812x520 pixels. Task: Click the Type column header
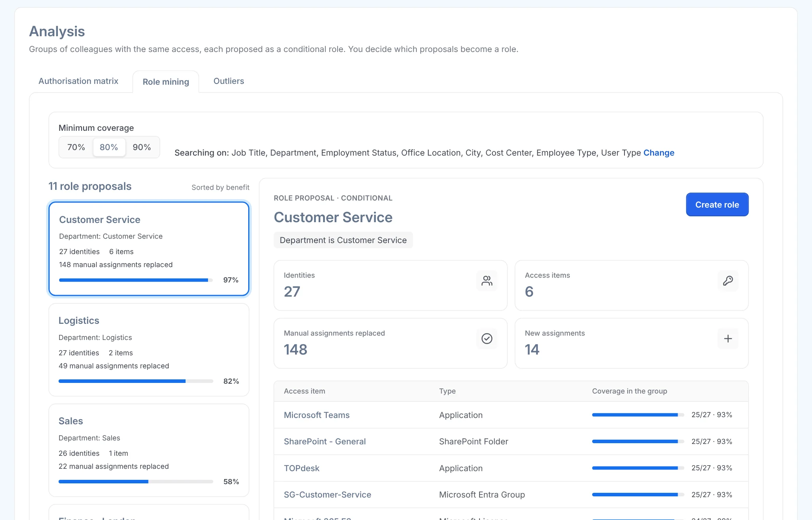448,391
